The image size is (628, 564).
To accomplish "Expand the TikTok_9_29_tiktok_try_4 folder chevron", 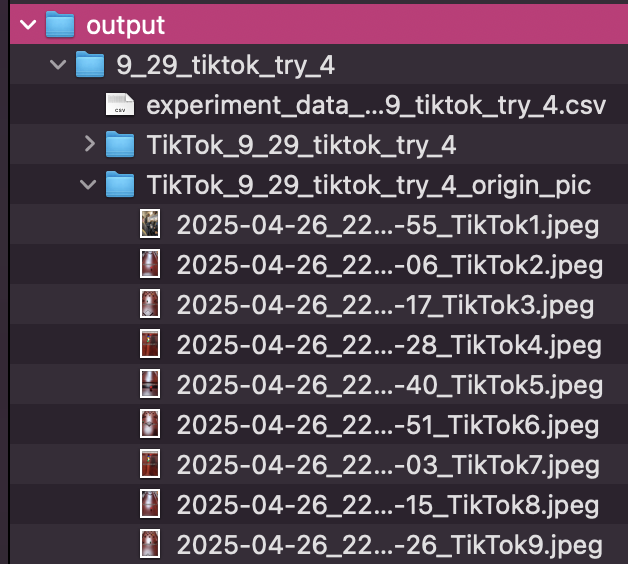I will [x=90, y=144].
